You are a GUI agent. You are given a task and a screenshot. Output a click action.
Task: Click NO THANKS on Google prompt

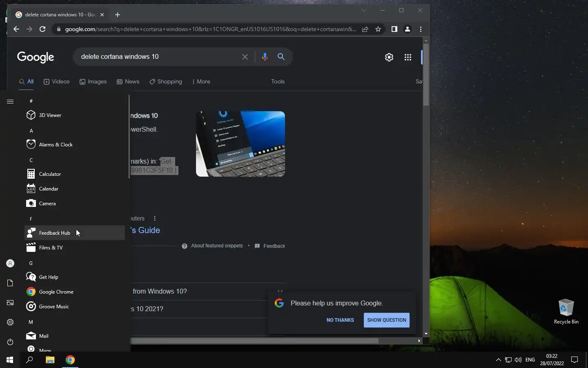coord(340,320)
